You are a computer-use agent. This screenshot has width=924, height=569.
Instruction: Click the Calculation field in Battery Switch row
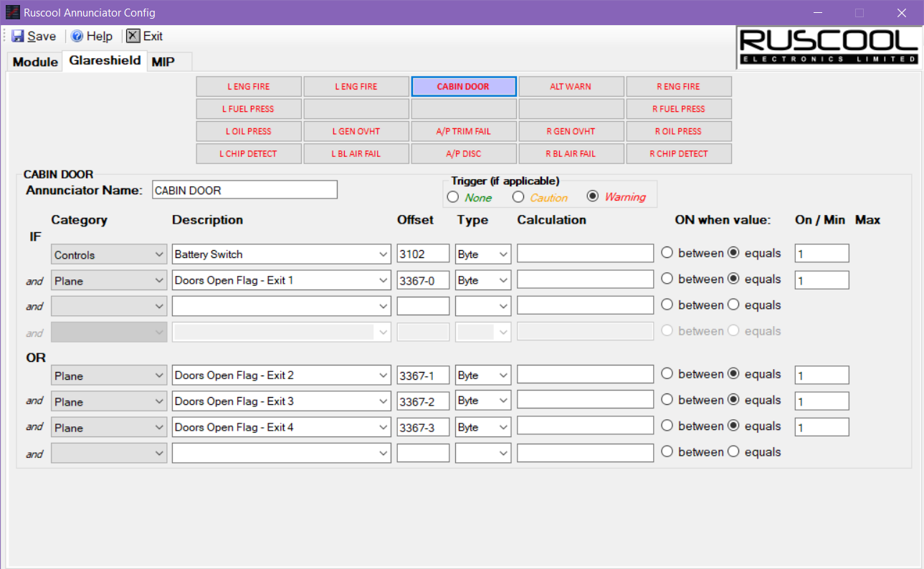pos(585,253)
